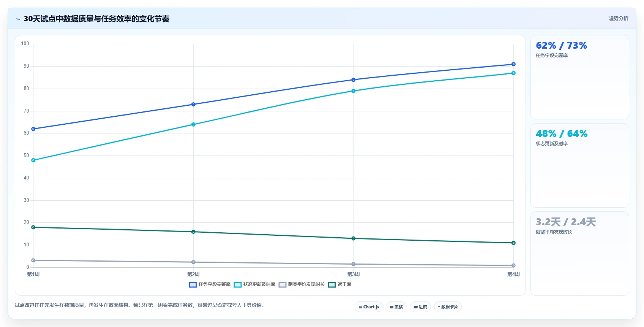The width and height of the screenshot is (644, 327).
Task: Click the trend icon beside the title
Action: pos(18,19)
